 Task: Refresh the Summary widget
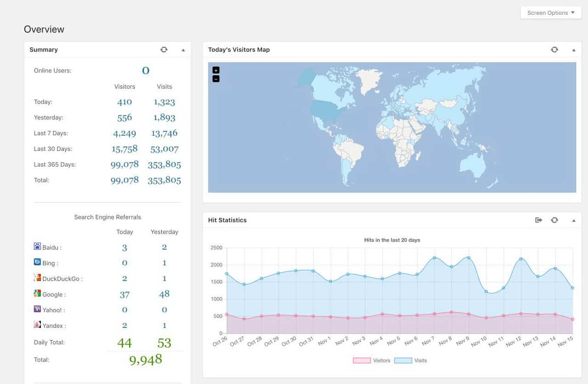click(x=164, y=50)
